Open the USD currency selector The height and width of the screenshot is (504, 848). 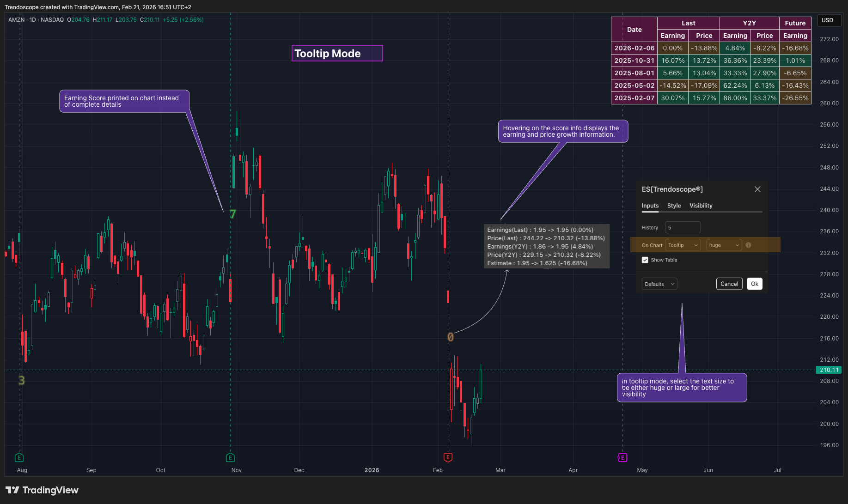point(830,20)
